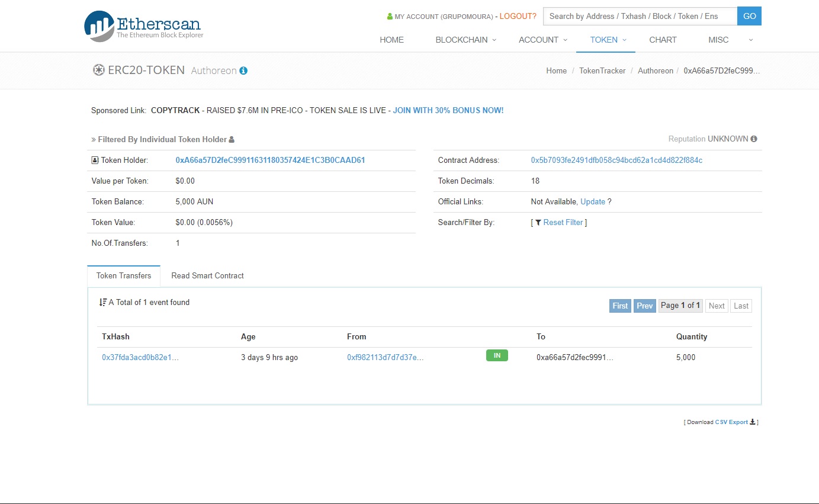819x504 pixels.
Task: Click Home in the breadcrumb
Action: [556, 70]
